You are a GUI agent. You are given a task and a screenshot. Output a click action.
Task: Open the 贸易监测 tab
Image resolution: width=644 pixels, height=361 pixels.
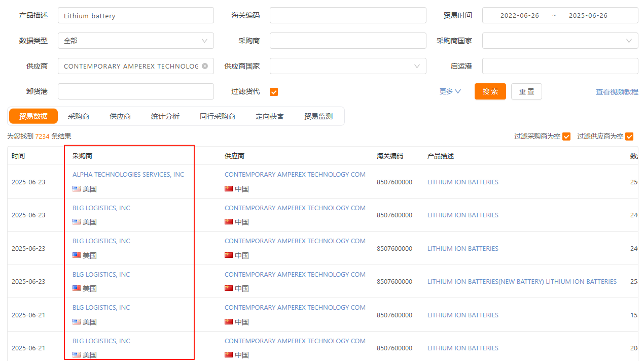(318, 116)
